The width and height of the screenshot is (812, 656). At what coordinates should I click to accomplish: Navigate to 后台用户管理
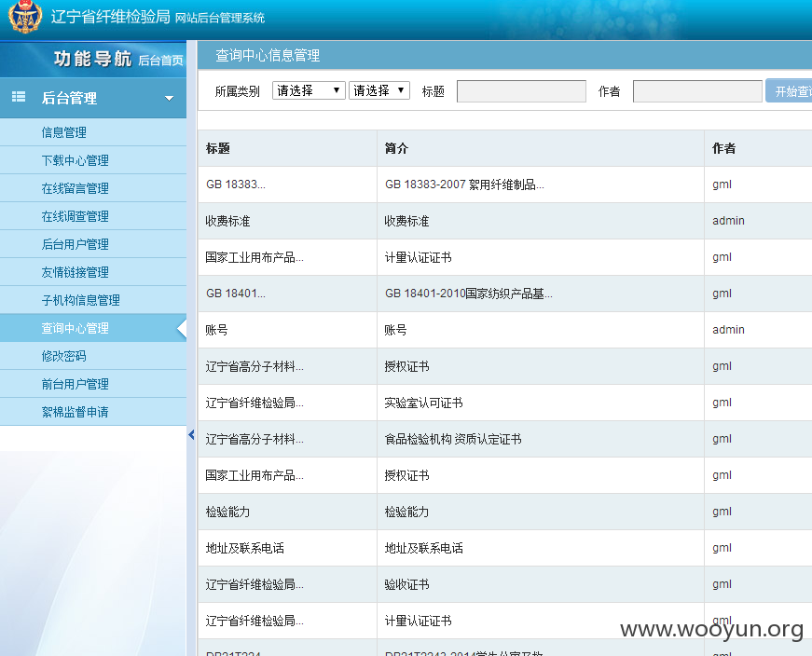coord(76,244)
